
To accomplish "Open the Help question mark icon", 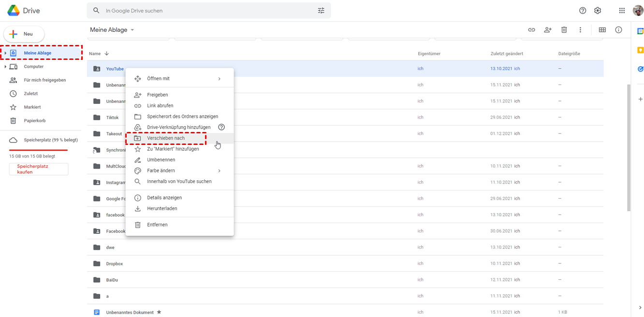I will 583,11.
